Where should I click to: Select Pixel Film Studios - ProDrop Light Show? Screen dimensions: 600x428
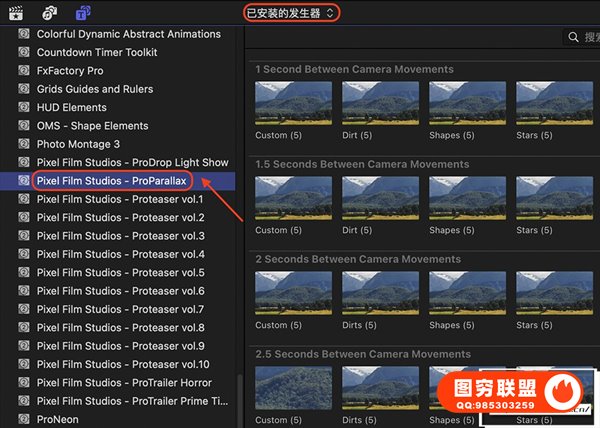(132, 163)
